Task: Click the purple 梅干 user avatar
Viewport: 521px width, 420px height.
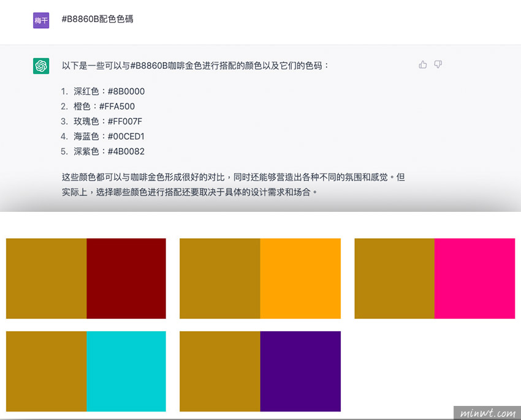Action: pos(41,20)
